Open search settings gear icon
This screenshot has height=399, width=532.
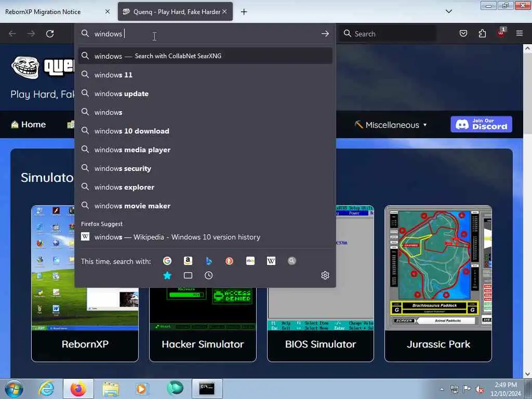click(325, 275)
